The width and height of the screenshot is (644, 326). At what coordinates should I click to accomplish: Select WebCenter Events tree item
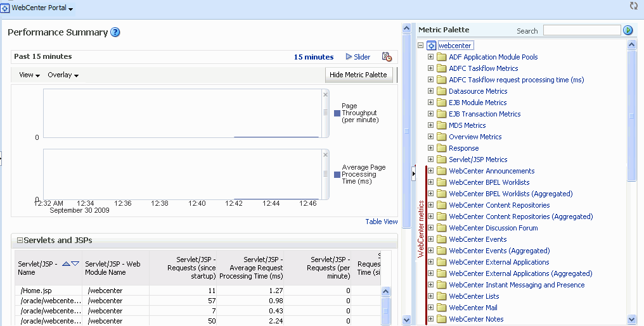pos(478,239)
